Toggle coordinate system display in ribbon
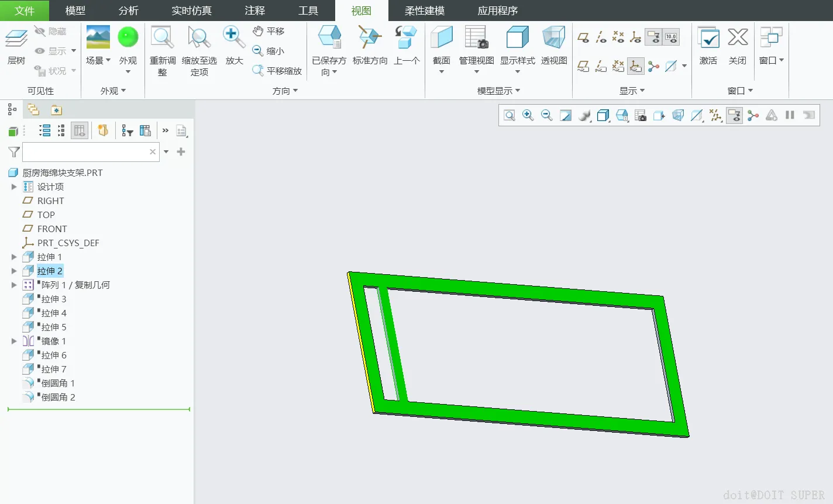Screen dimensions: 833x504 [x=636, y=37]
